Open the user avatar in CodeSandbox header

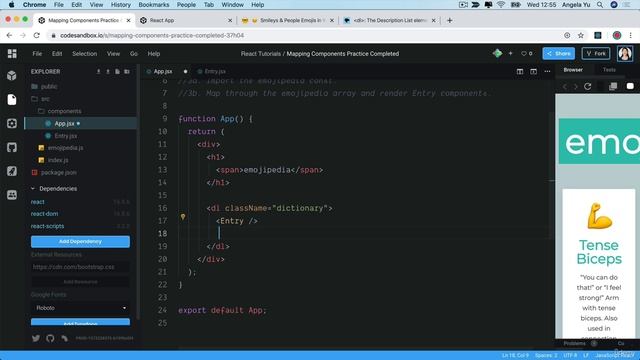tap(625, 53)
